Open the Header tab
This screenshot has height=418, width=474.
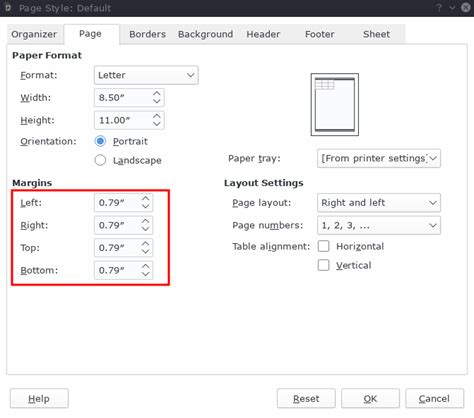[x=263, y=34]
